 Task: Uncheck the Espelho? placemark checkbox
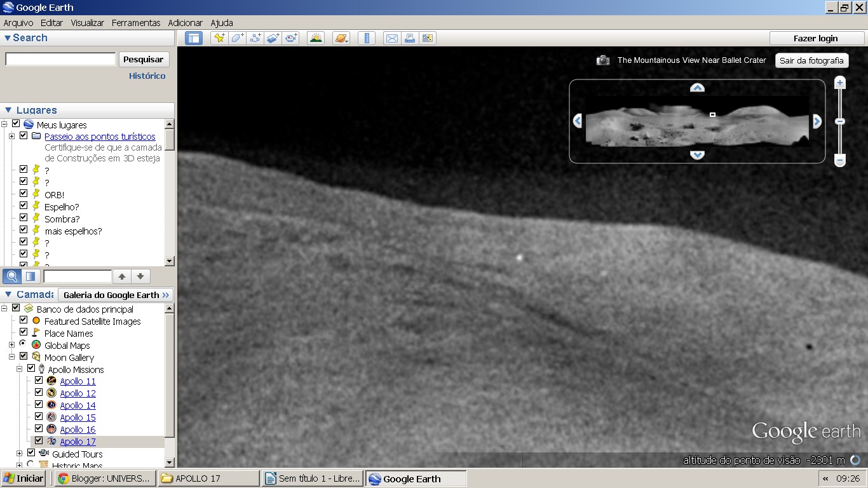coord(24,206)
